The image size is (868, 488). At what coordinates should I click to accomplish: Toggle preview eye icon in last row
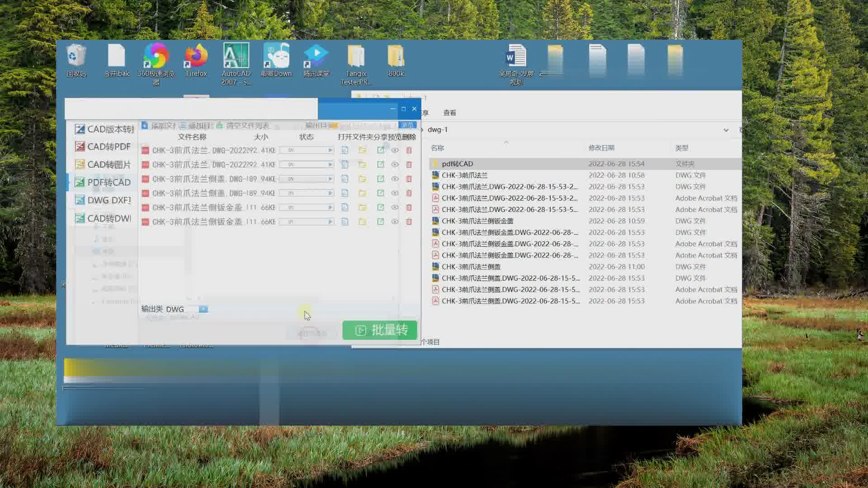395,222
